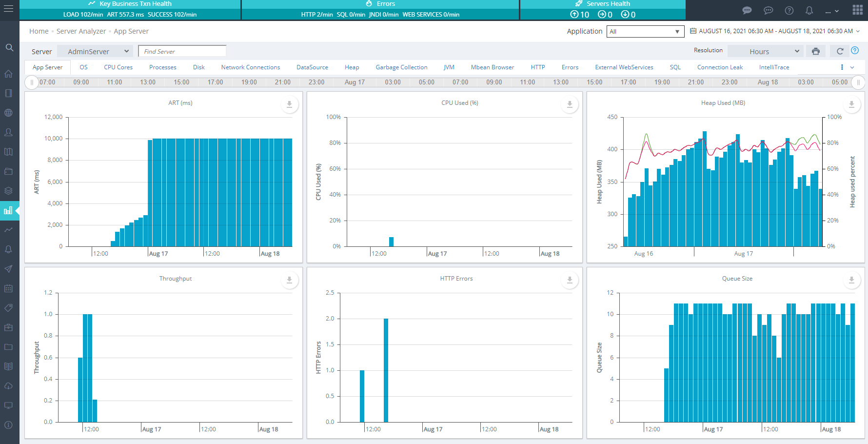Screen dimensions: 868x444
Task: Download the ART (ms) chart
Action: point(289,104)
